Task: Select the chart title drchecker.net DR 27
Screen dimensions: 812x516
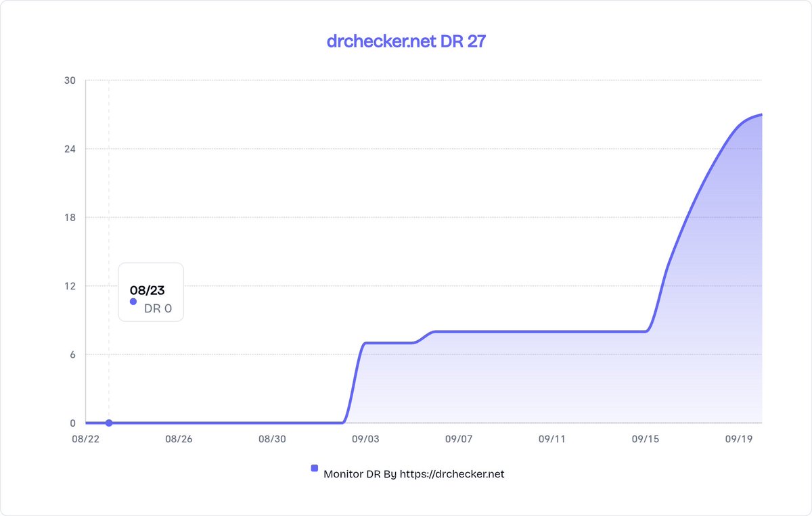Action: click(x=405, y=41)
